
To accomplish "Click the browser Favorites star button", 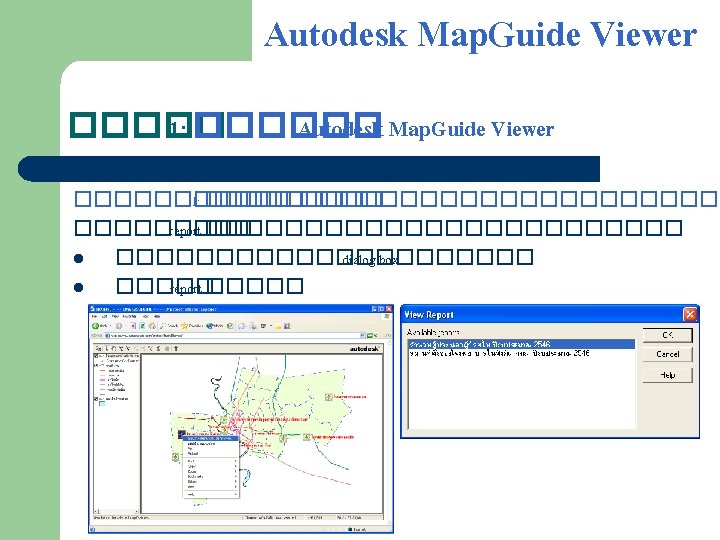I will (x=192, y=326).
